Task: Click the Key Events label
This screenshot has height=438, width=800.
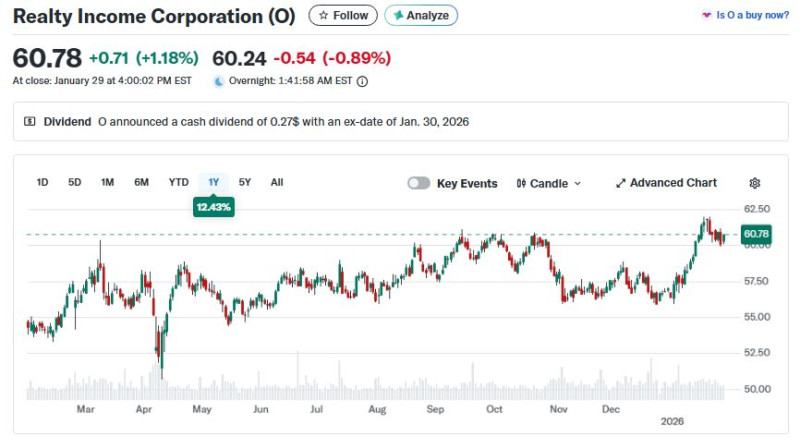Action: click(467, 183)
